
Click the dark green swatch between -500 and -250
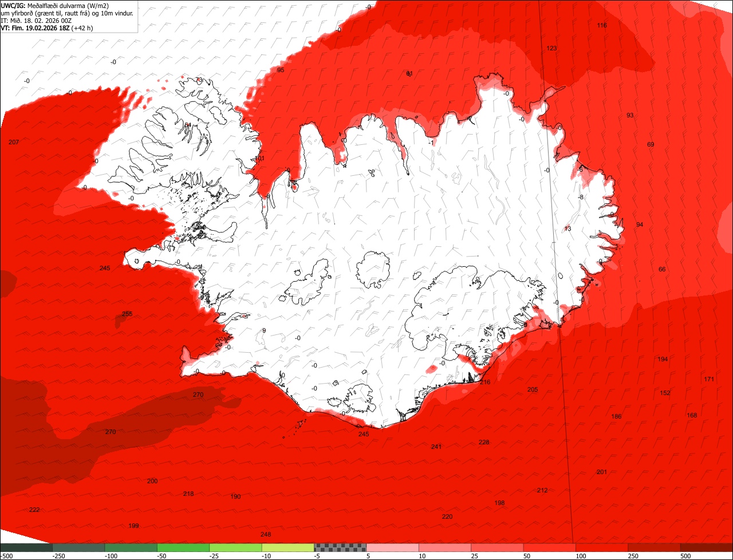[26, 547]
